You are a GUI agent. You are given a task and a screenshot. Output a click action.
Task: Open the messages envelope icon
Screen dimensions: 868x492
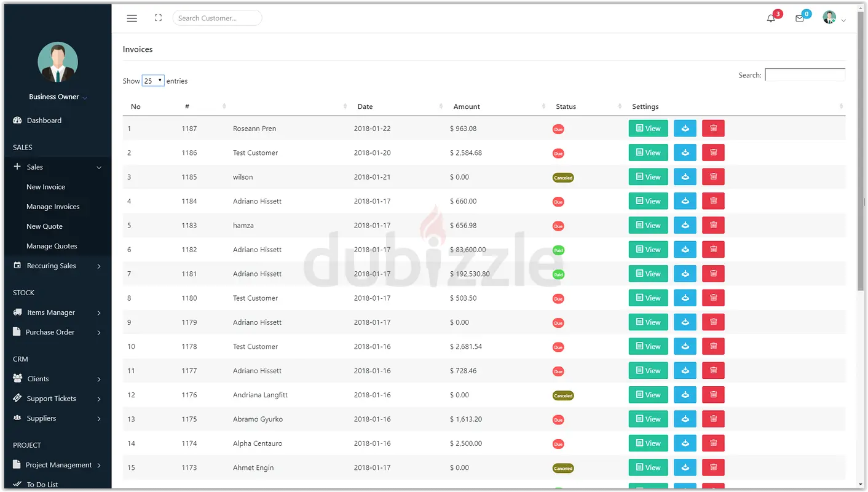coord(799,18)
